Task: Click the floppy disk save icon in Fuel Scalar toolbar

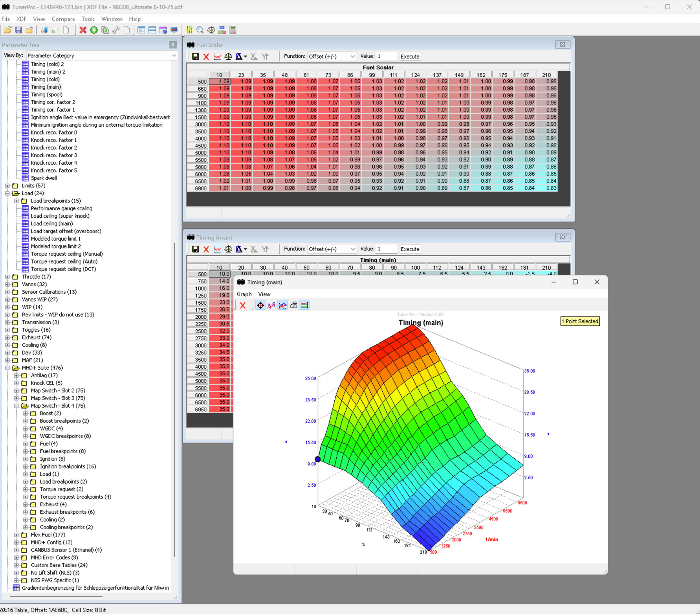Action: pyautogui.click(x=195, y=57)
